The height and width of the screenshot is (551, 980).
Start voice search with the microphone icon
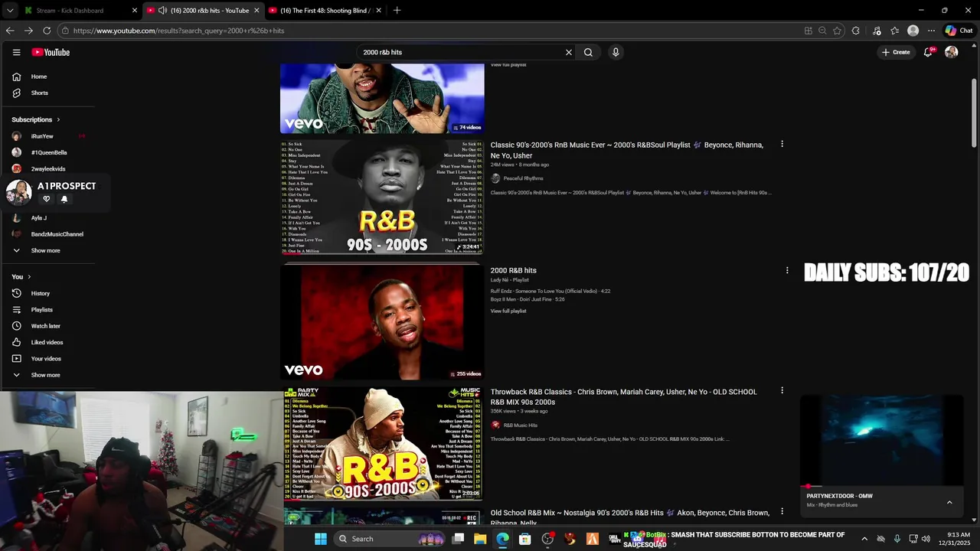pyautogui.click(x=616, y=52)
